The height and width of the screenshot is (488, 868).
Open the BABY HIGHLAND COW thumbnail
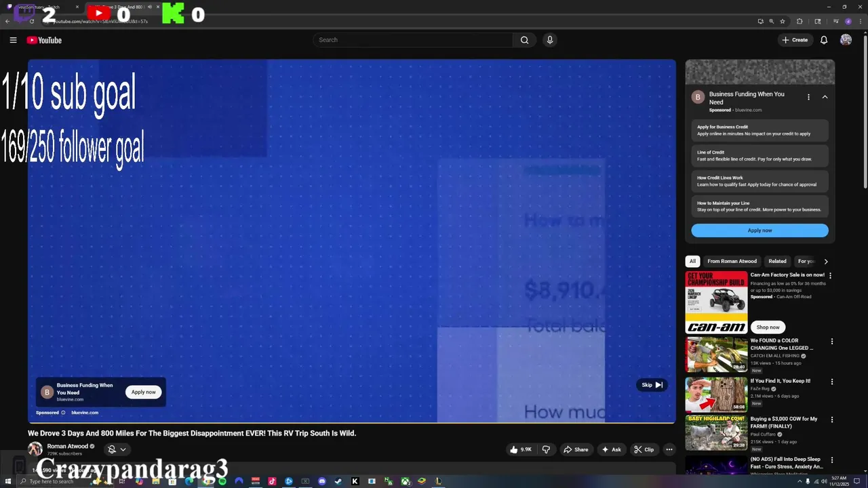click(716, 433)
